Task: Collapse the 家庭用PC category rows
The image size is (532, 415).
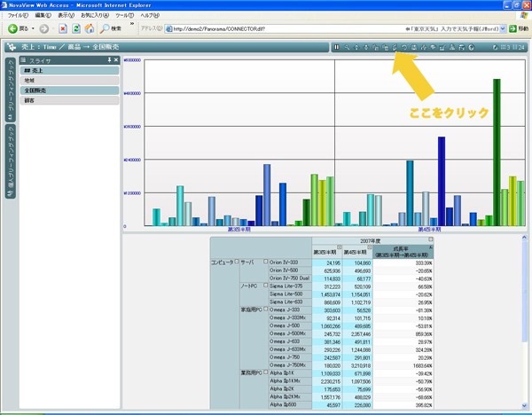Action: point(263,309)
